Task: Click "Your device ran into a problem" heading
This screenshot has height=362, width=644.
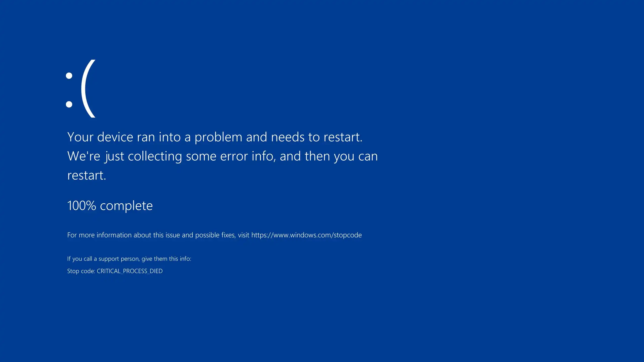Action: click(x=155, y=137)
